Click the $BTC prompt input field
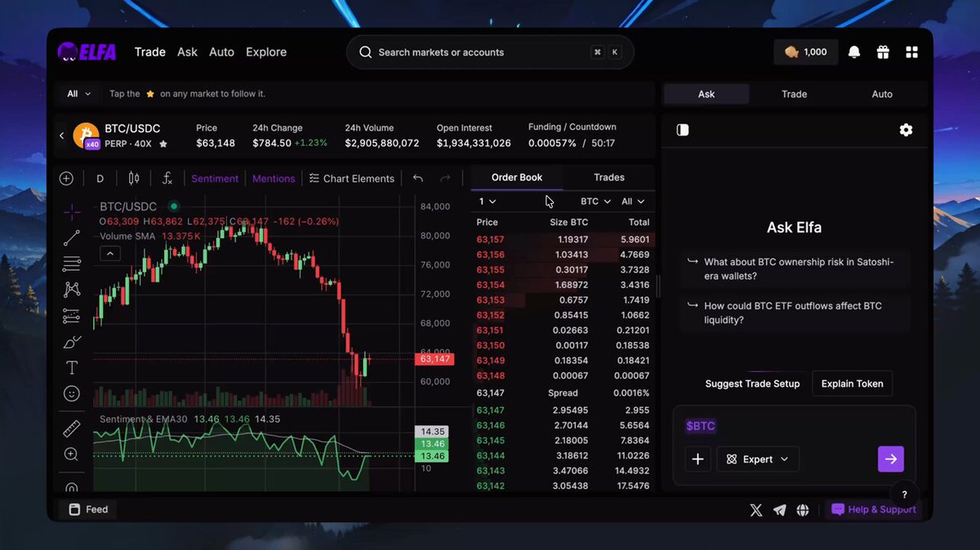This screenshot has width=980, height=550. [794, 426]
